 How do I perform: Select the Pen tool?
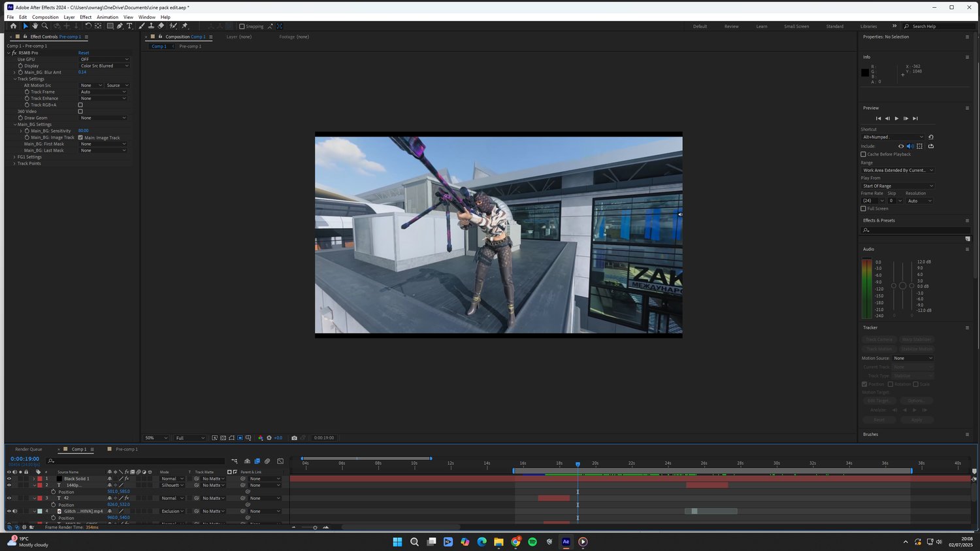[120, 26]
